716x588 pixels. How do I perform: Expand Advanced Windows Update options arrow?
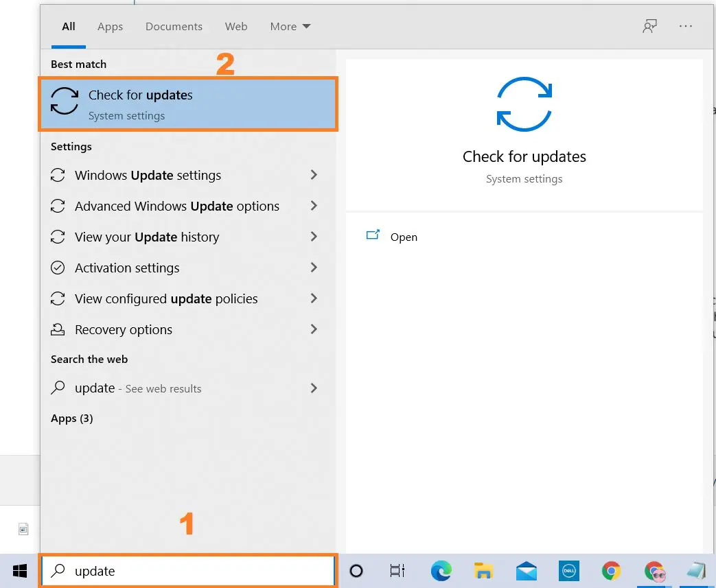(314, 206)
